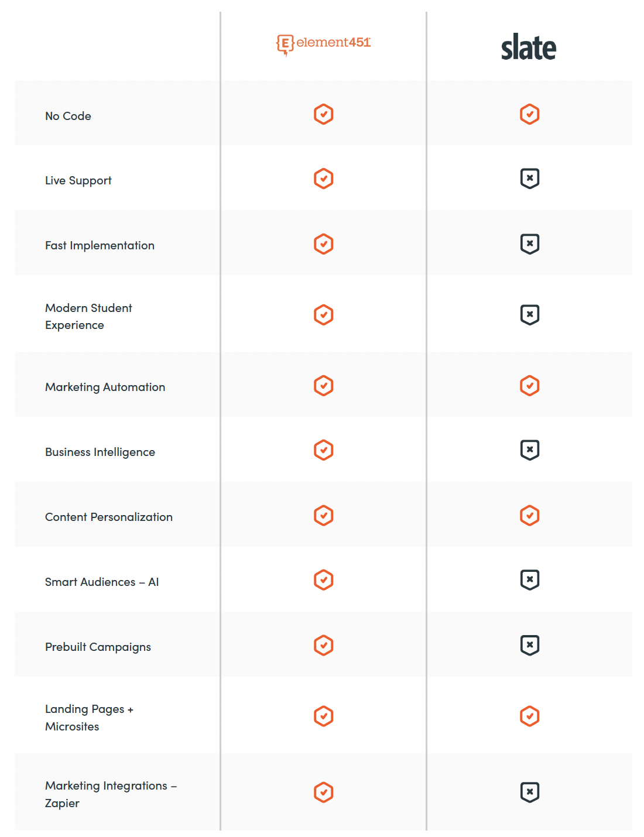The height and width of the screenshot is (837, 644).
Task: Click element451's checkmark for Business Intelligence
Action: click(324, 450)
